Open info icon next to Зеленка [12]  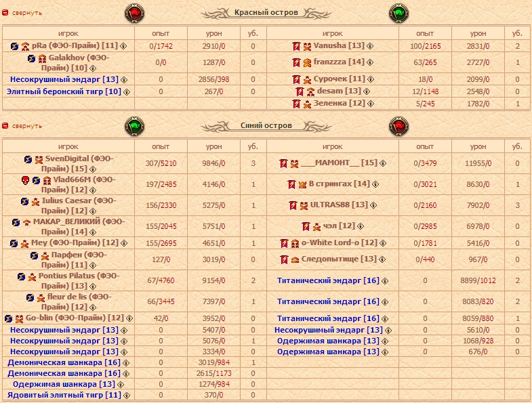click(371, 104)
